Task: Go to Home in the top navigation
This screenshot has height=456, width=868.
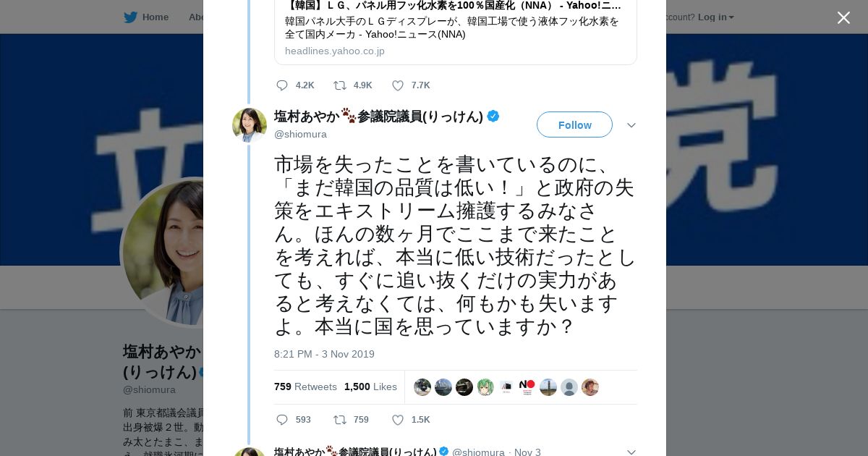Action: point(155,17)
